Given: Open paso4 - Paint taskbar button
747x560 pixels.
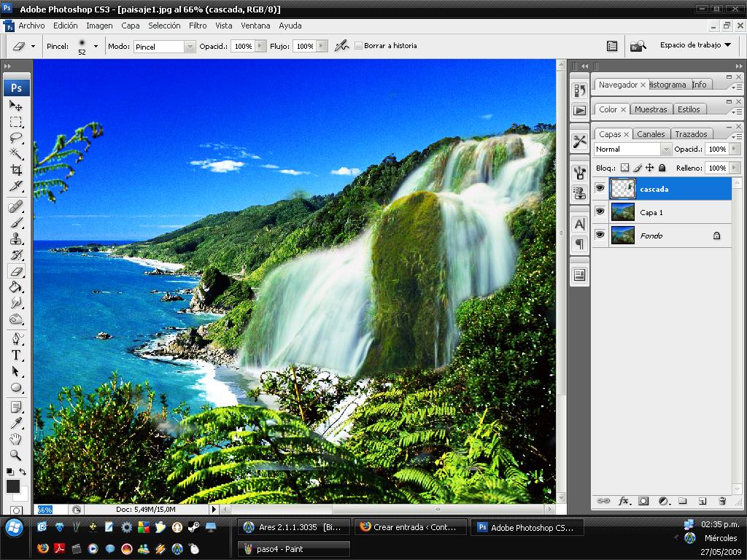Looking at the screenshot, I should click(x=294, y=548).
